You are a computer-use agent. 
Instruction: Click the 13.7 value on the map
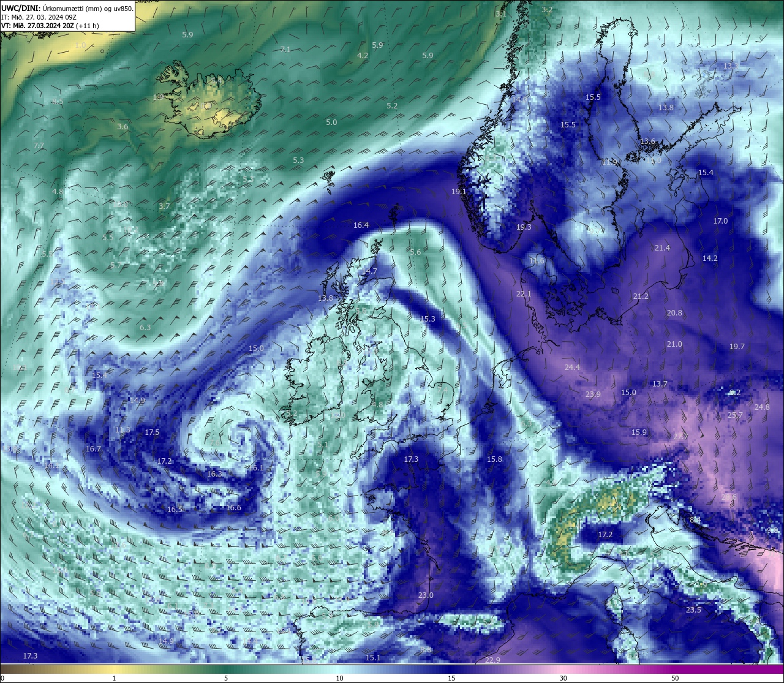coord(660,384)
